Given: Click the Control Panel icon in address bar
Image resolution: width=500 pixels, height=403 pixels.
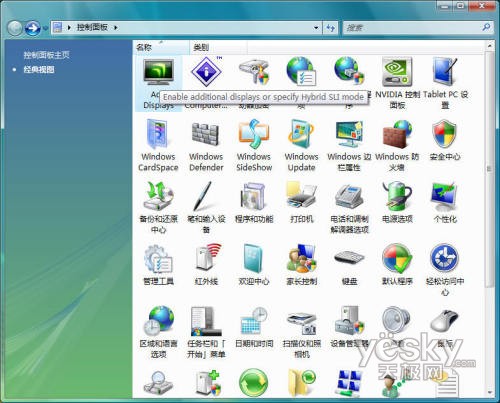Looking at the screenshot, I should [58, 27].
